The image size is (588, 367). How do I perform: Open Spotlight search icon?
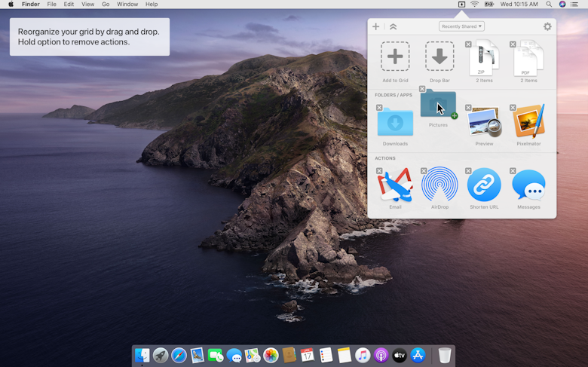pos(549,4)
